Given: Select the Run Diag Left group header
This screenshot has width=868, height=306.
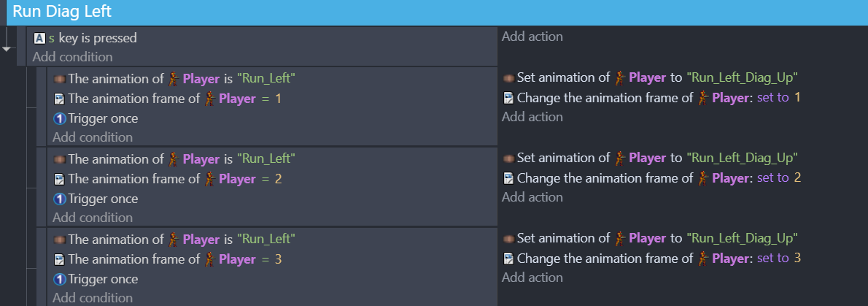Looking at the screenshot, I should point(434,12).
